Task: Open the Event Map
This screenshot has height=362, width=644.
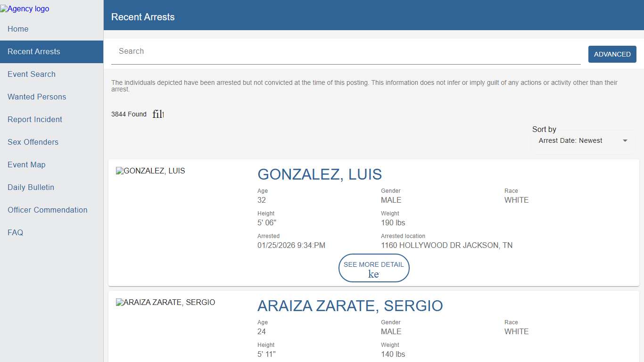Action: pyautogui.click(x=26, y=165)
